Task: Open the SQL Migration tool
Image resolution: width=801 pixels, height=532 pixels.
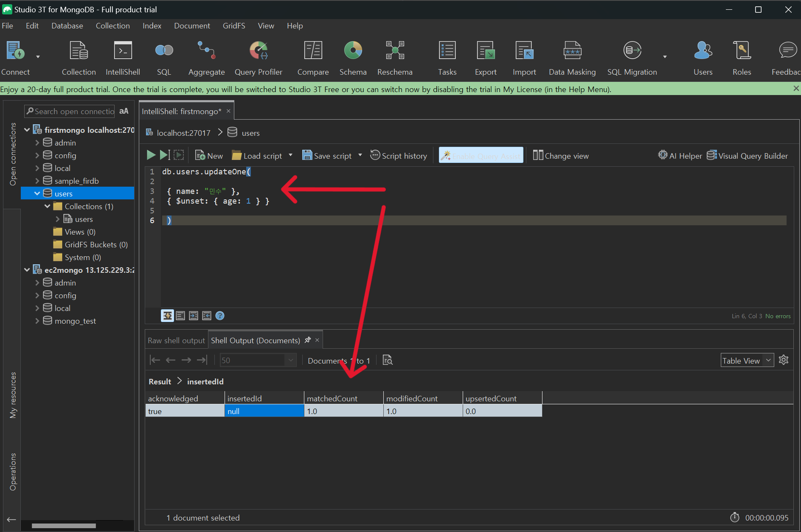Action: coord(632,59)
